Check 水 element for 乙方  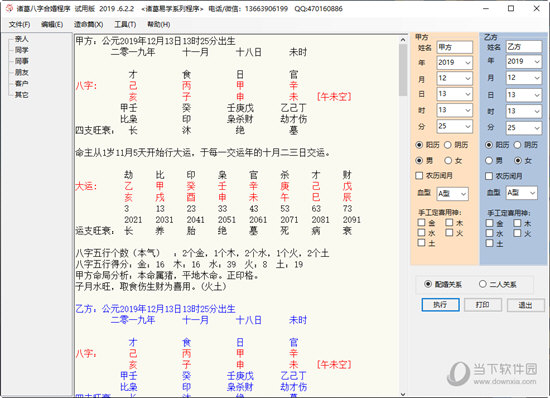coord(490,234)
